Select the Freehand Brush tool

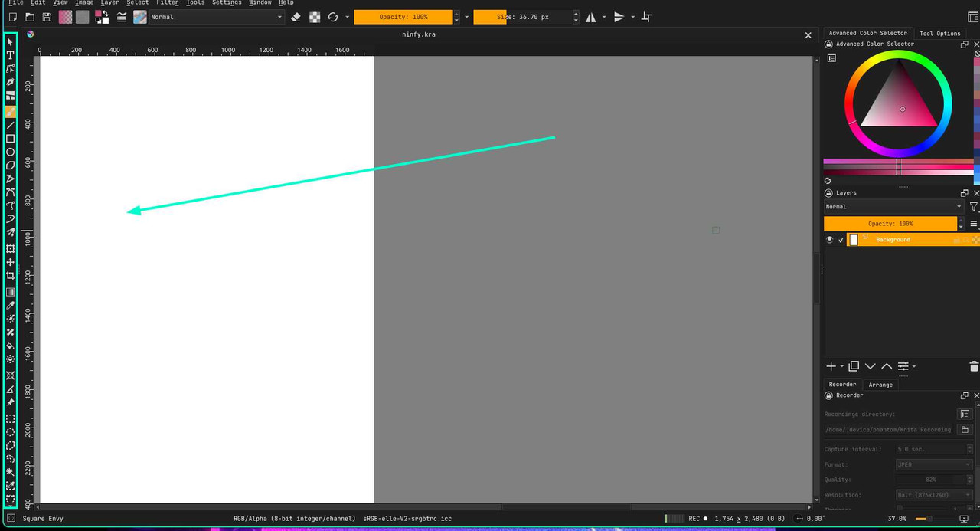(11, 111)
